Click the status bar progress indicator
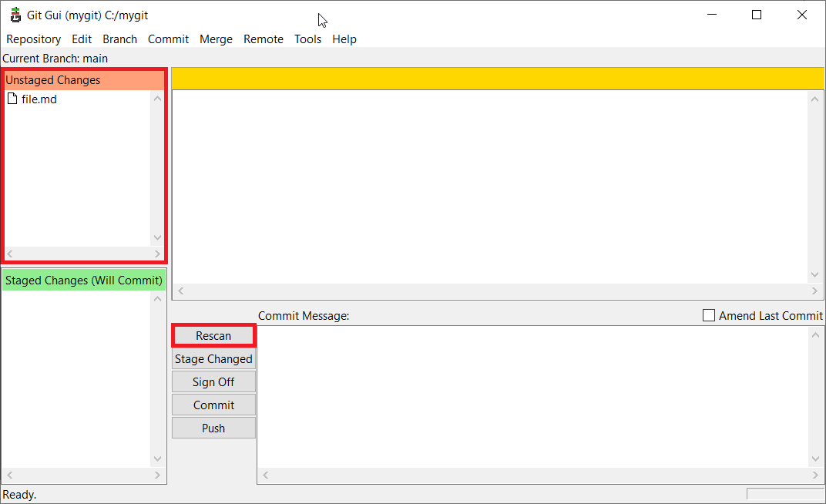826x504 pixels. 785,494
